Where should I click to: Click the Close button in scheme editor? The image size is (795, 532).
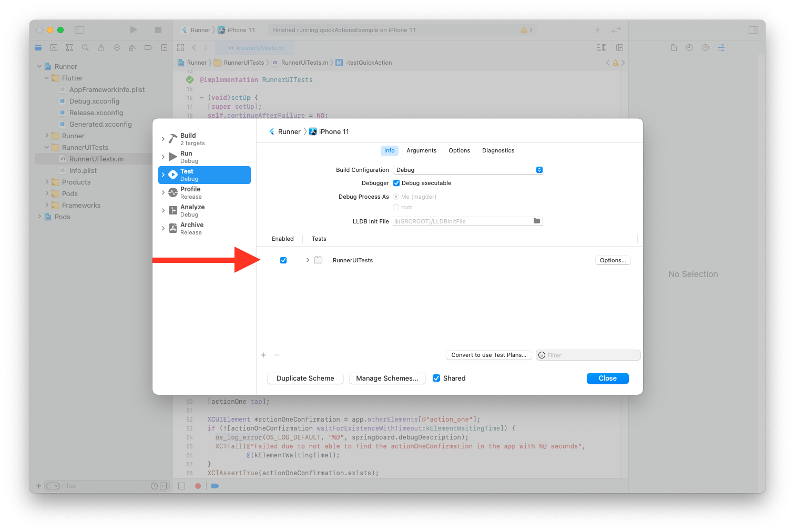point(607,378)
